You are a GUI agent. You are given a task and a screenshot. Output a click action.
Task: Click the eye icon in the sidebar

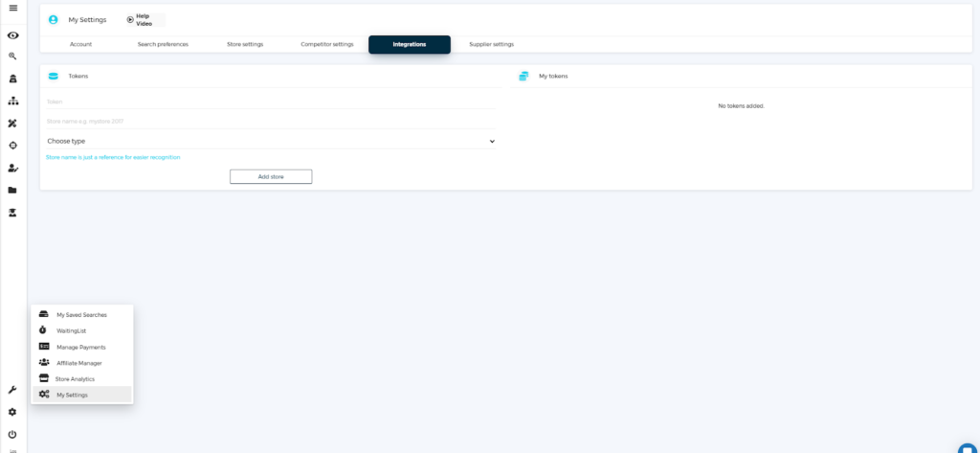(x=12, y=35)
